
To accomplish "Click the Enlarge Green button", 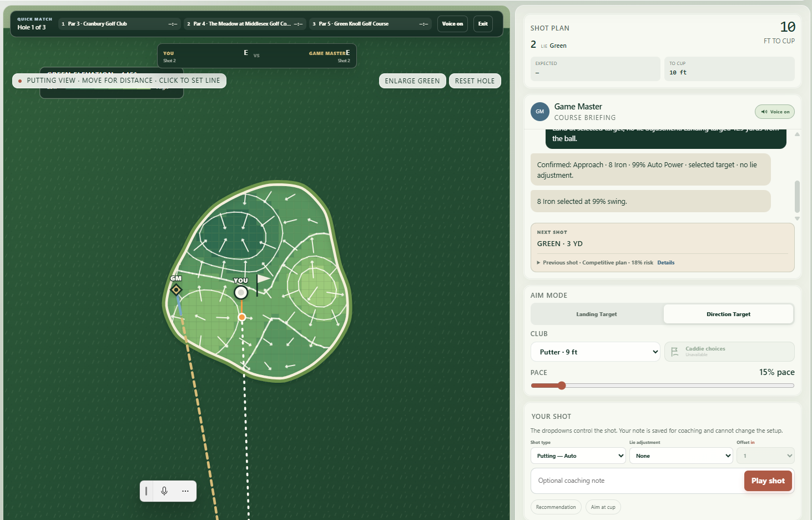I will 412,81.
